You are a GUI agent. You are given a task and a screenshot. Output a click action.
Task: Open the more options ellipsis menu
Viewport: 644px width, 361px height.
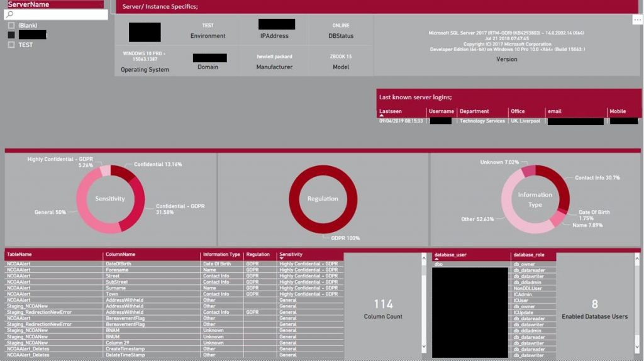point(637,19)
